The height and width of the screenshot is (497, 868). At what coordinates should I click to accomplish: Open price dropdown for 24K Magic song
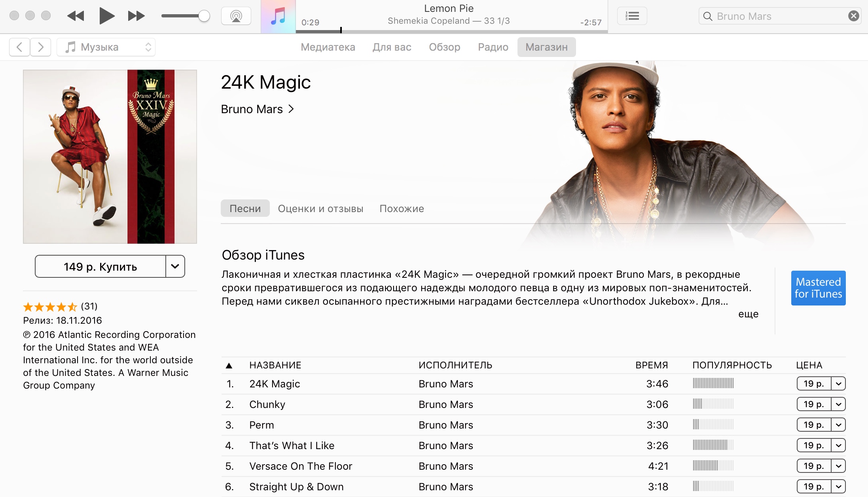click(x=838, y=383)
